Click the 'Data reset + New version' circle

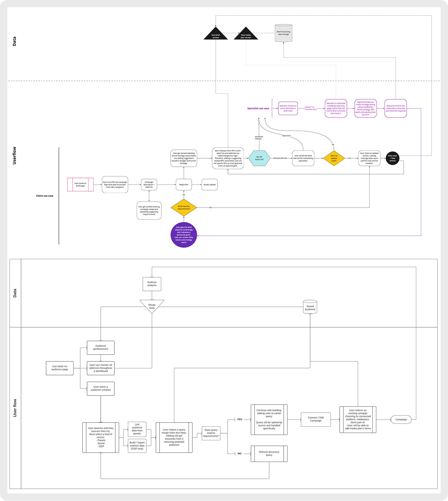392,158
